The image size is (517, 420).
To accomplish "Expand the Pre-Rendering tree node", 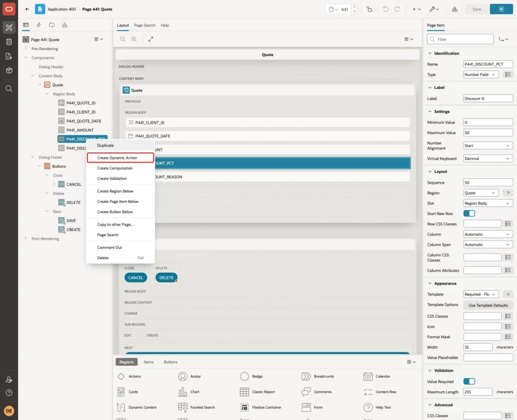I will [x=26, y=48].
